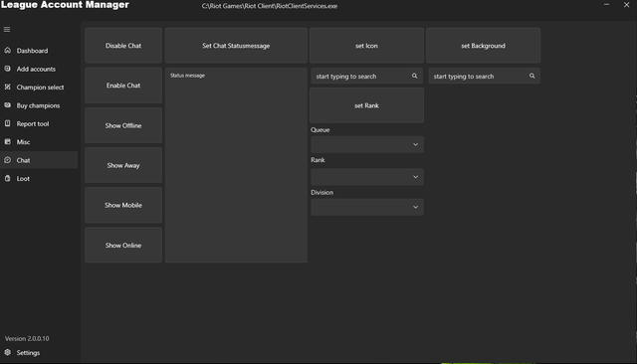
Task: Click Set Chat Statusmessage button
Action: (236, 46)
